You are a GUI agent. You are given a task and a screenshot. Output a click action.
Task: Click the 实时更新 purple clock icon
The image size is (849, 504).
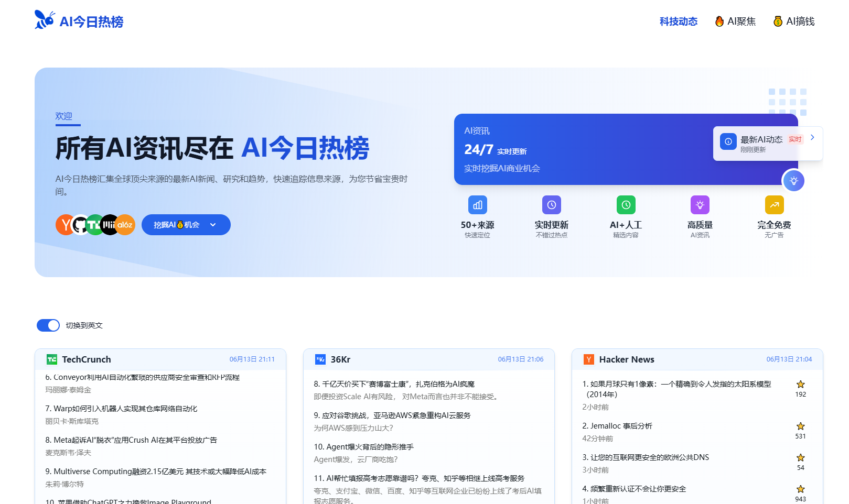tap(552, 205)
